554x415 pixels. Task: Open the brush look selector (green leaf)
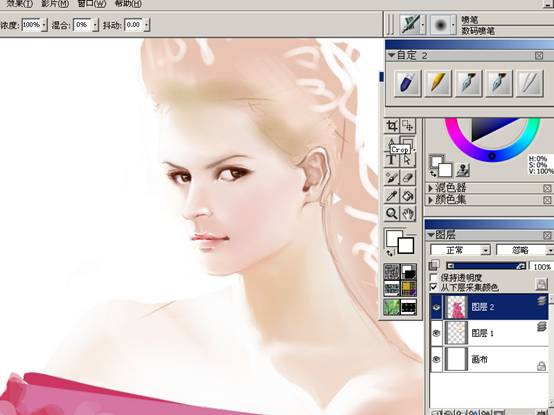[392, 307]
